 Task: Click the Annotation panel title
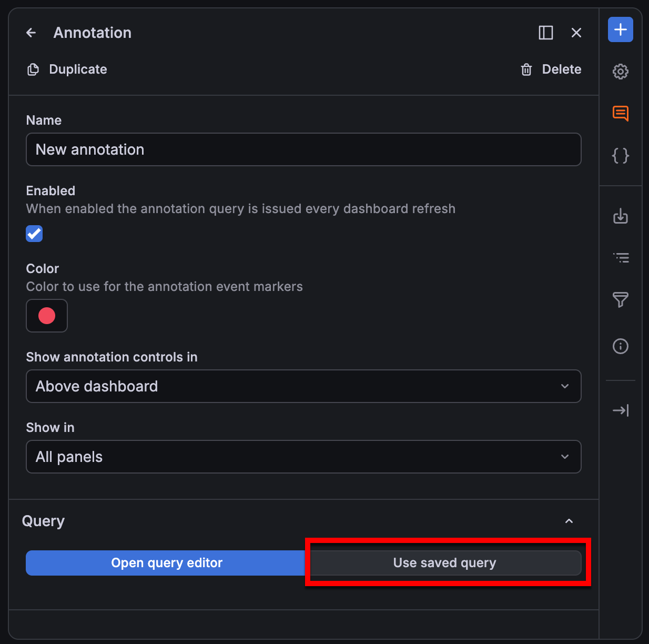pos(93,33)
